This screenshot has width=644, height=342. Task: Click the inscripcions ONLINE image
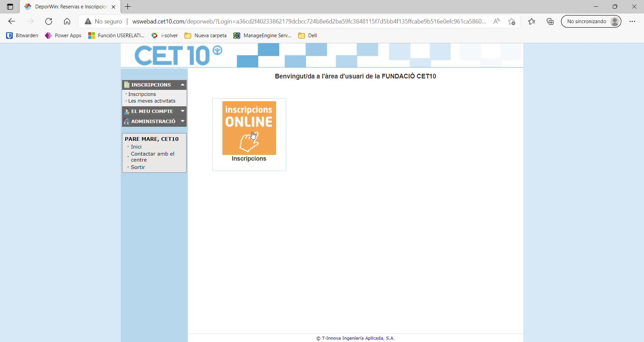point(249,128)
